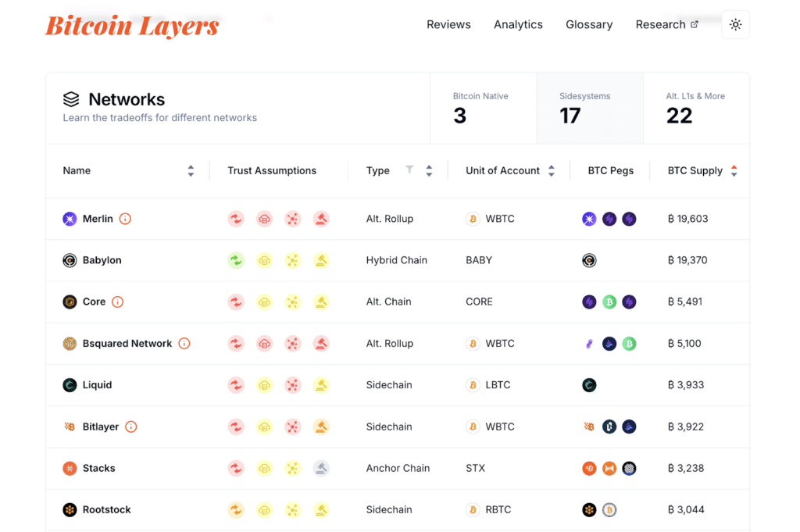This screenshot has height=532, width=800.
Task: Open the Babylon network review
Action: [102, 260]
